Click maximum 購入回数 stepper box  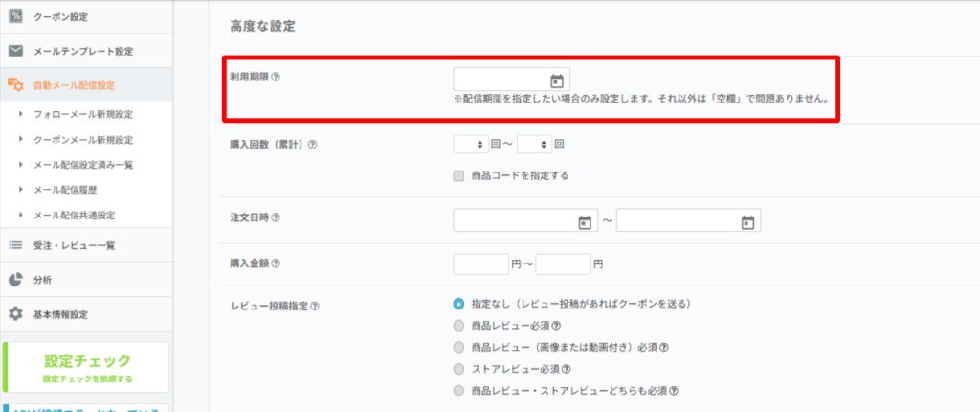pyautogui.click(x=534, y=145)
